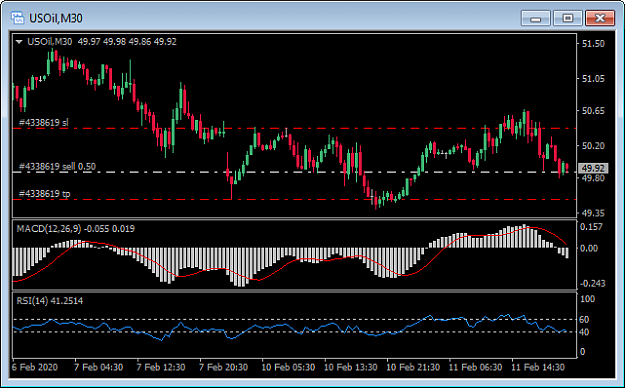Click the 7 Feb 20:30 time label

click(223, 367)
